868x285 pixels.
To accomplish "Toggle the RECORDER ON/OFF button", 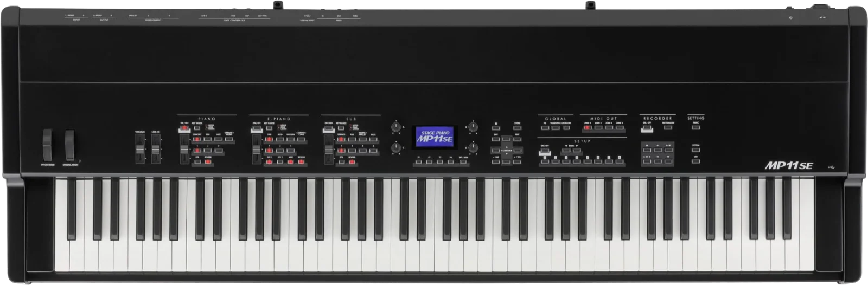I will pyautogui.click(x=647, y=127).
